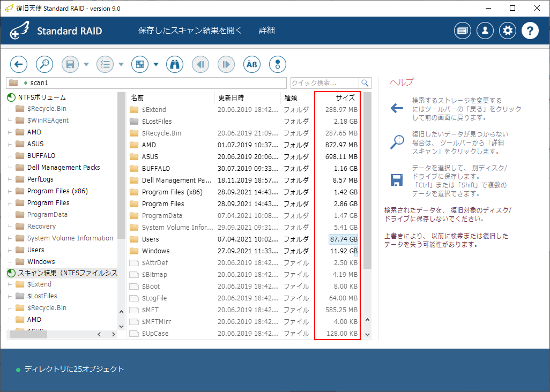This screenshot has height=392, width=550.
Task: Expand Dell Management Packs tree node
Action: tap(10, 168)
